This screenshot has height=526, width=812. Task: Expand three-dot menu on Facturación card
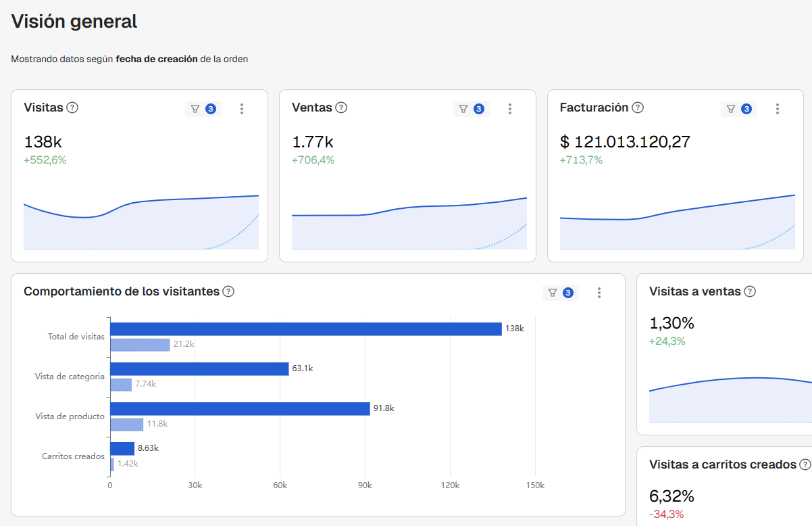click(x=778, y=109)
